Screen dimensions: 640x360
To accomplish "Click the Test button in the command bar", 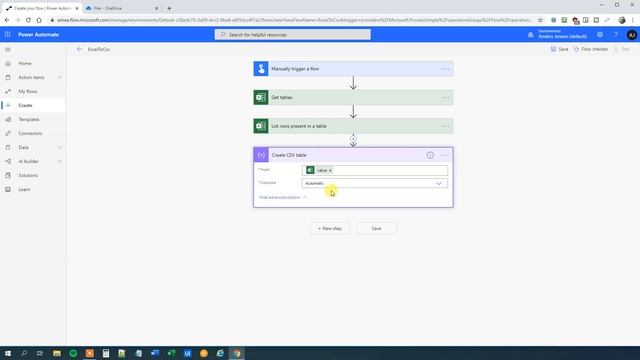I will [622, 49].
